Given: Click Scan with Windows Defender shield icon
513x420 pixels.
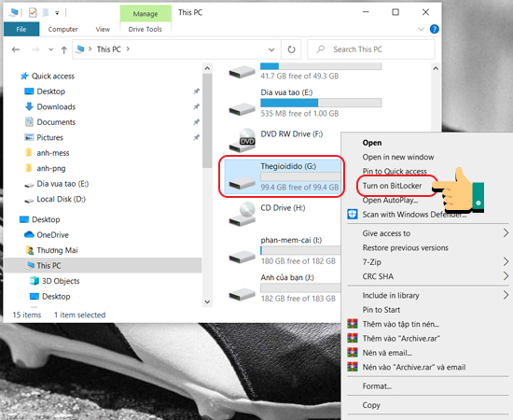Looking at the screenshot, I should 353,215.
